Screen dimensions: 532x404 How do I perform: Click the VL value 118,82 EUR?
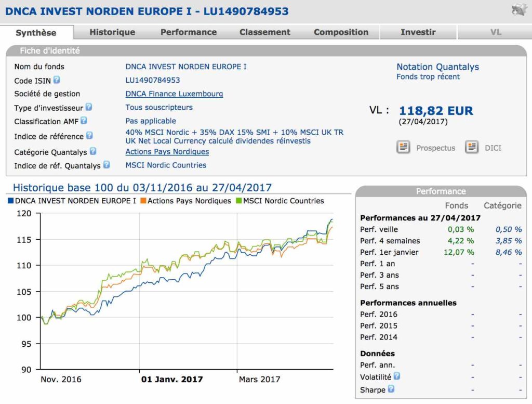point(436,111)
